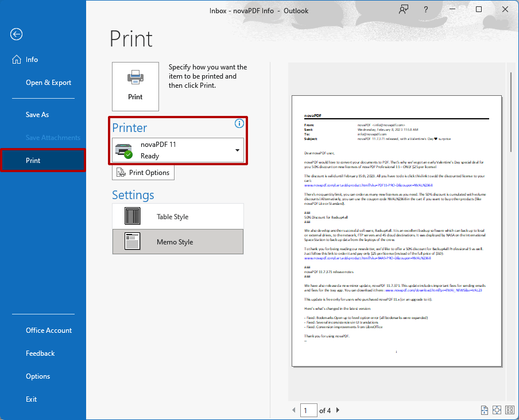
Task: Click the Printer info tooltip icon
Action: pos(239,123)
